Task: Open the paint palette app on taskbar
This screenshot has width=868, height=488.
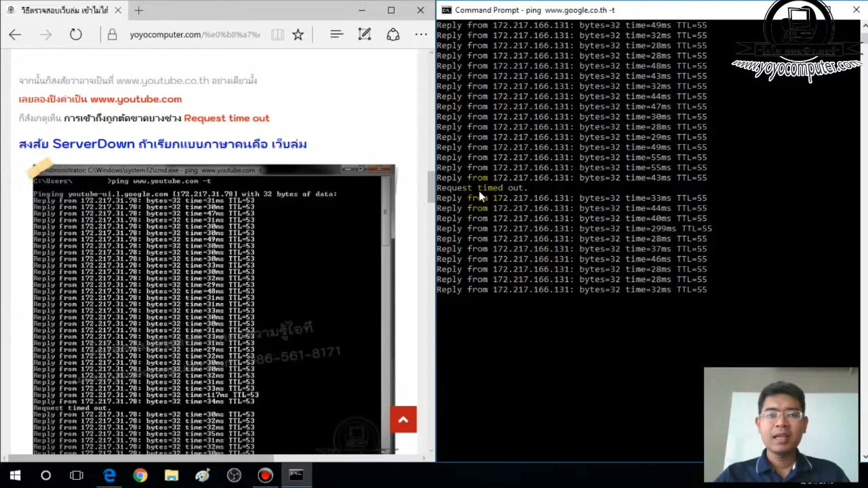Action: click(x=202, y=475)
